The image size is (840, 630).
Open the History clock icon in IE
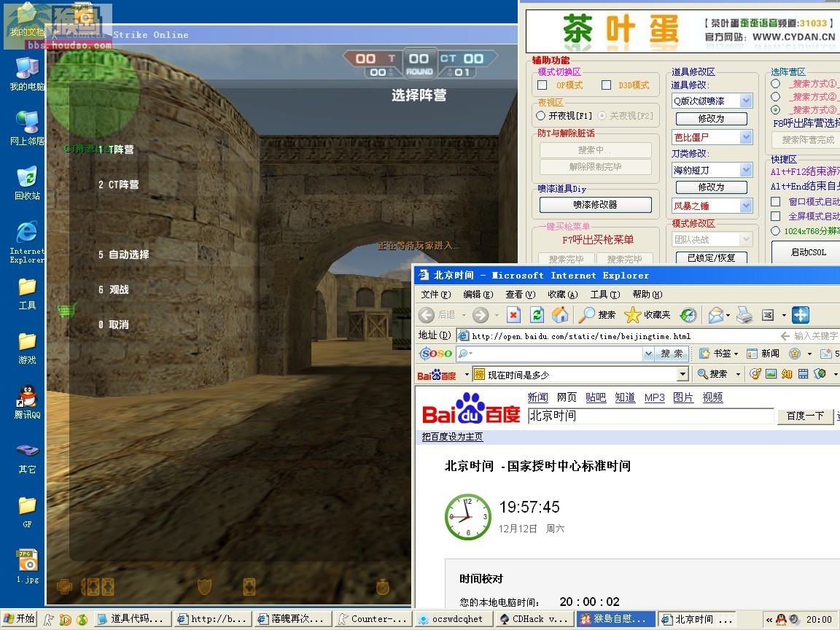point(688,315)
